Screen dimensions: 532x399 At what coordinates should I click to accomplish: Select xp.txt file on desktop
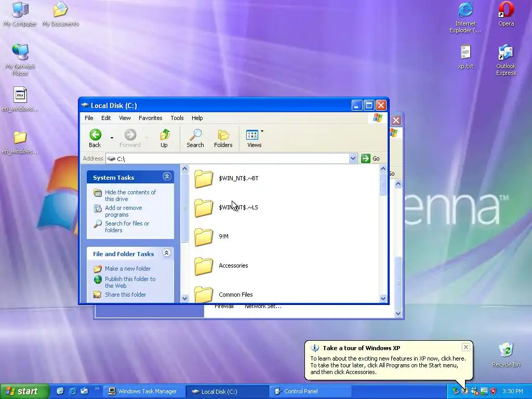pyautogui.click(x=465, y=57)
